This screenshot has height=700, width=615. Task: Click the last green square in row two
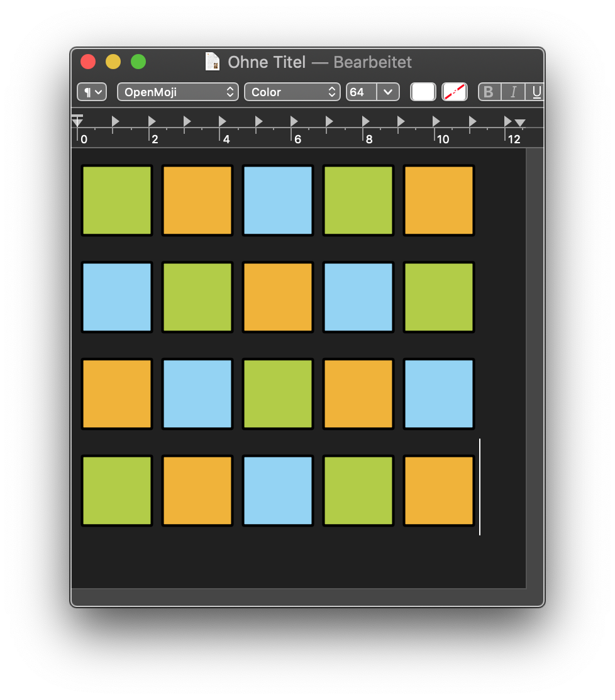(438, 297)
